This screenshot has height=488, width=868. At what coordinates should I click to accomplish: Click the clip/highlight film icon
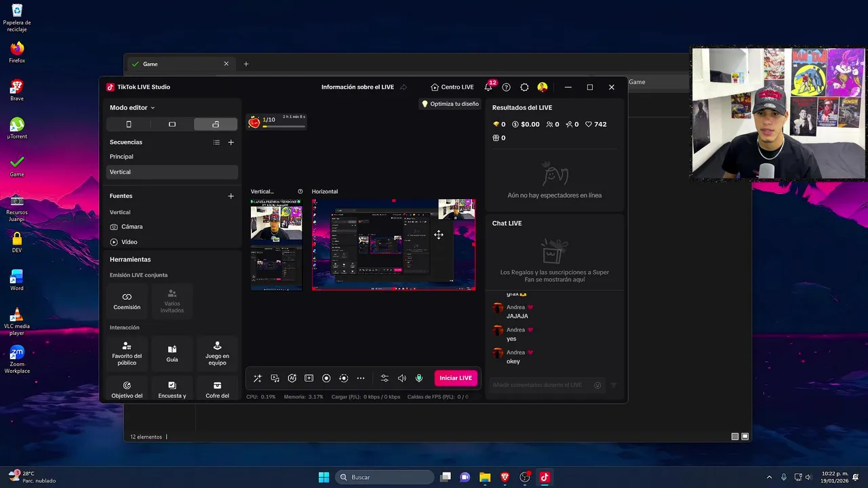point(309,378)
